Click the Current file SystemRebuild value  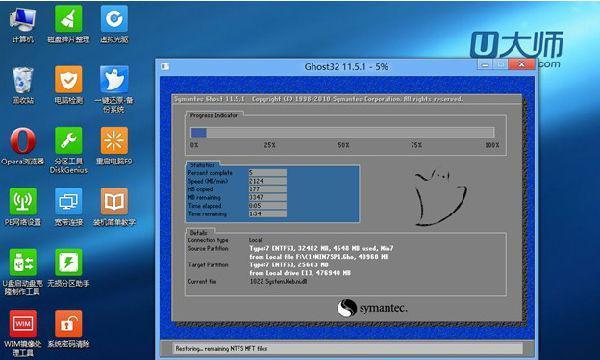tap(278, 281)
